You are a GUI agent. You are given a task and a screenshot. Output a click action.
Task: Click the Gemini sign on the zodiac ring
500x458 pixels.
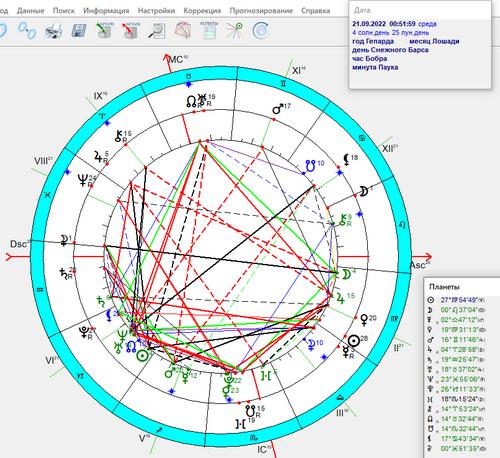(x=283, y=84)
